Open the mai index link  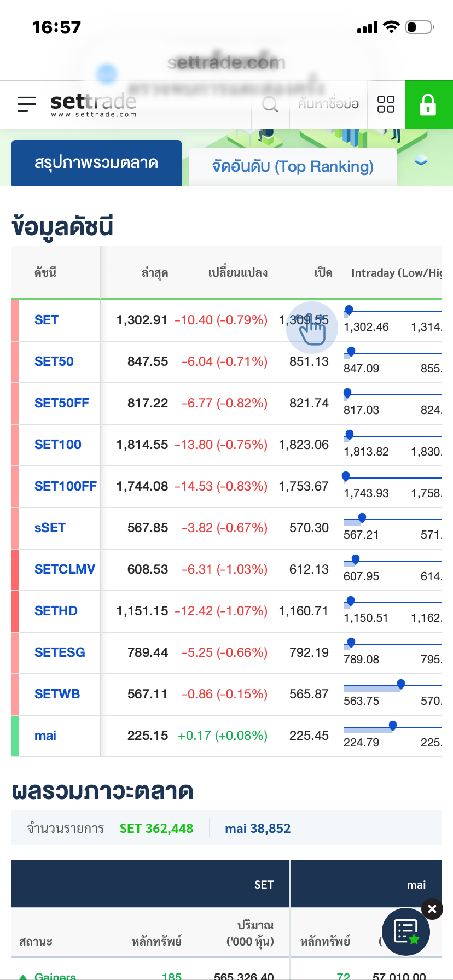coord(45,736)
